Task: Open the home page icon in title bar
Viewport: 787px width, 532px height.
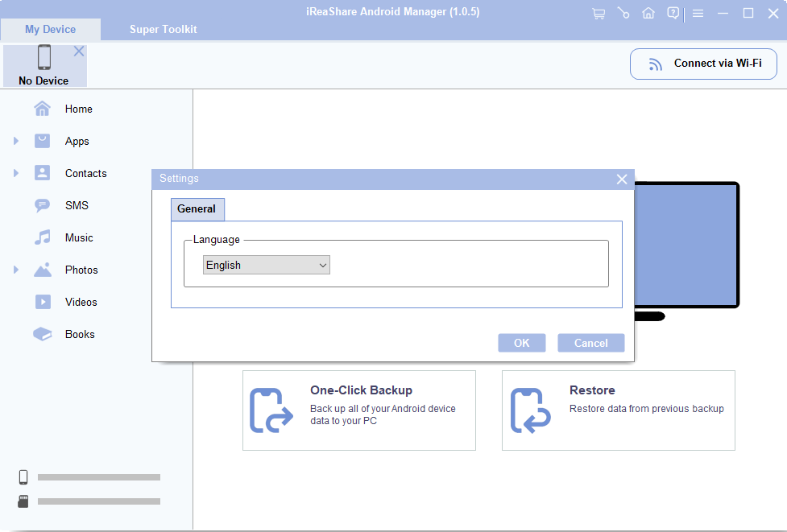Action: coord(648,14)
